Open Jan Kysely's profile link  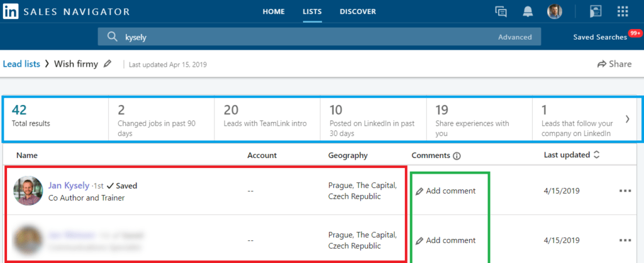coord(69,186)
